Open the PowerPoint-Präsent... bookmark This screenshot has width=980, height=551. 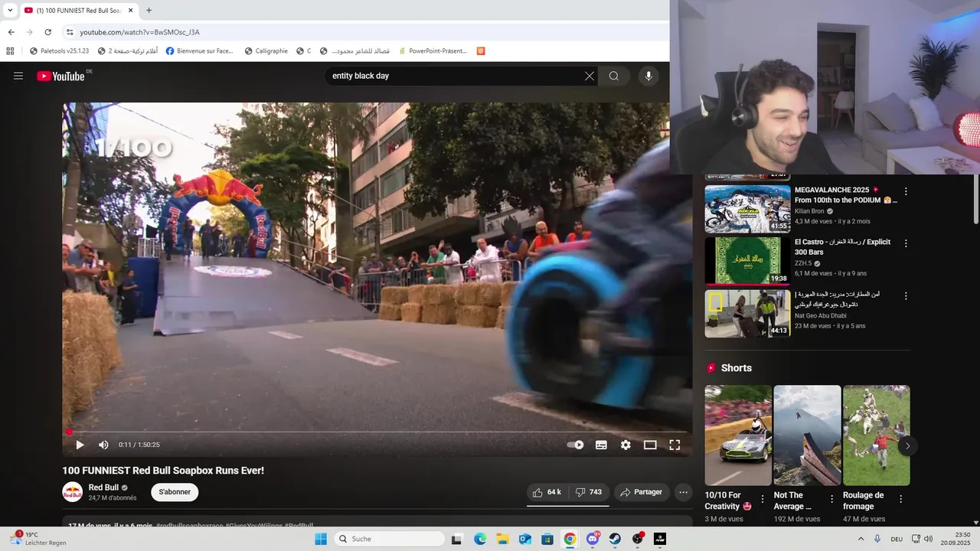[433, 51]
